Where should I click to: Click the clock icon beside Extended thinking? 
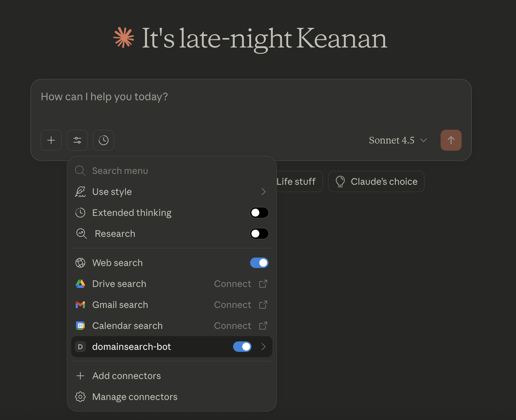[80, 213]
